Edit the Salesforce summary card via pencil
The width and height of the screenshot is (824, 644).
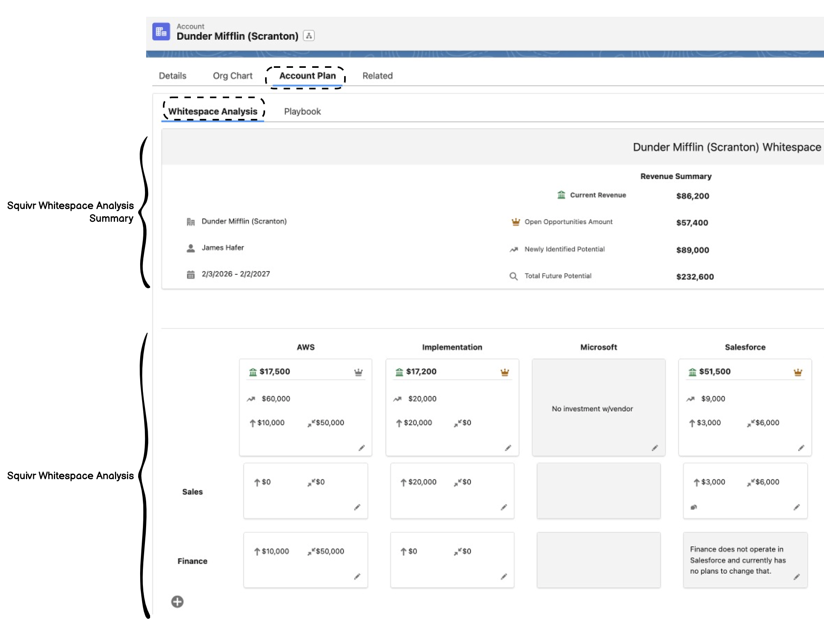coord(801,448)
